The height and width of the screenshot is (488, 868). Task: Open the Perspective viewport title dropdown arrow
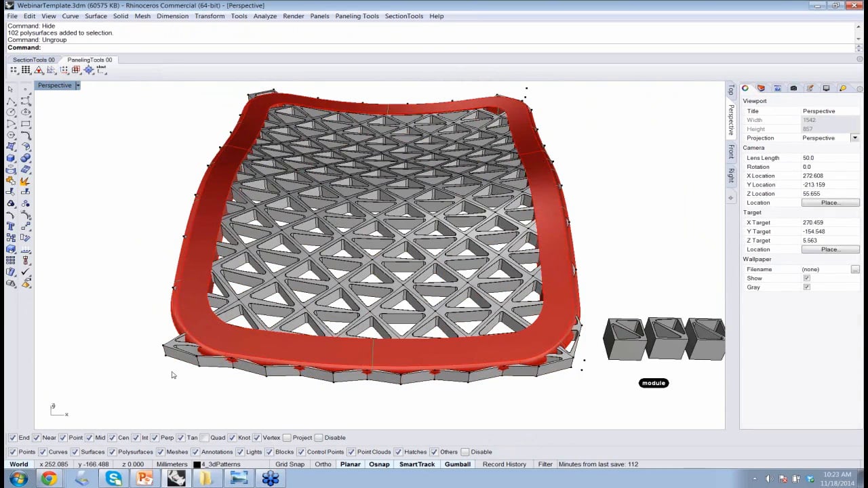point(77,85)
